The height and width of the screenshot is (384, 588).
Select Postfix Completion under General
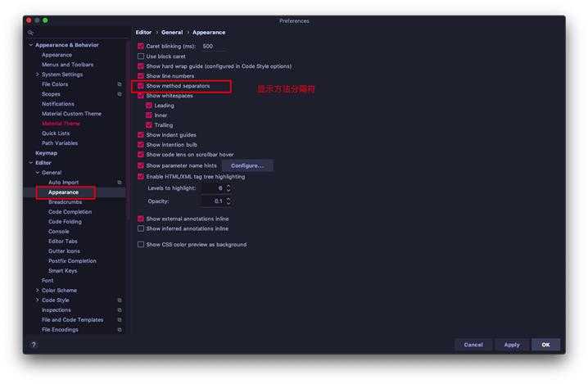[72, 261]
